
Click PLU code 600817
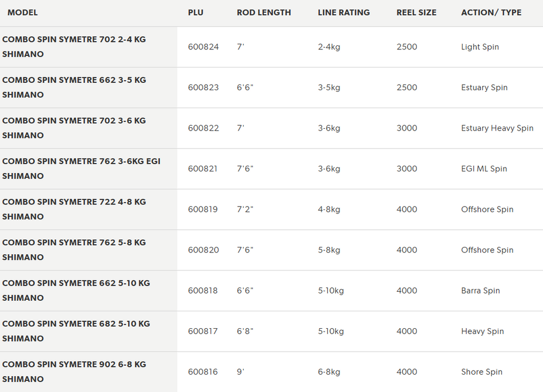click(x=203, y=332)
